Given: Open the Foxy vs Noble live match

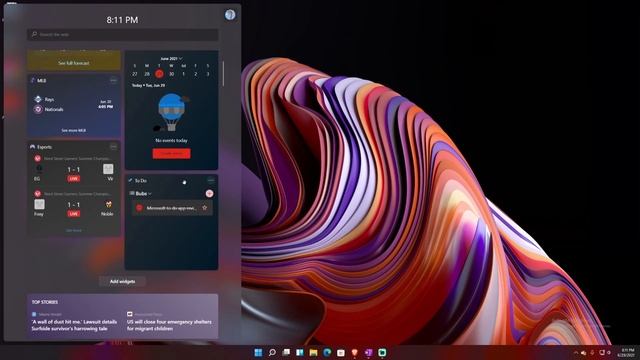Looking at the screenshot, I should (x=74, y=204).
